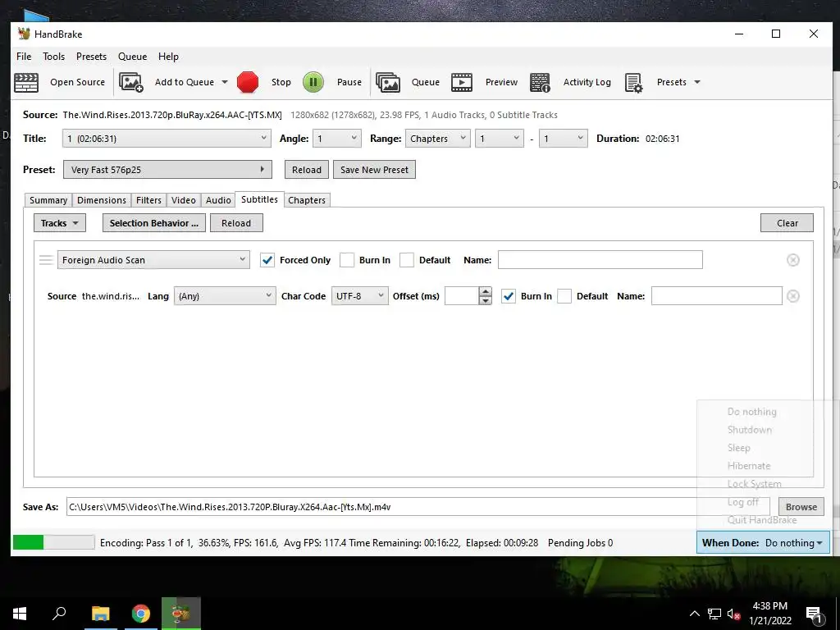Click the Preview filmstrip icon
Viewport: 840px width, 630px height.
(462, 82)
